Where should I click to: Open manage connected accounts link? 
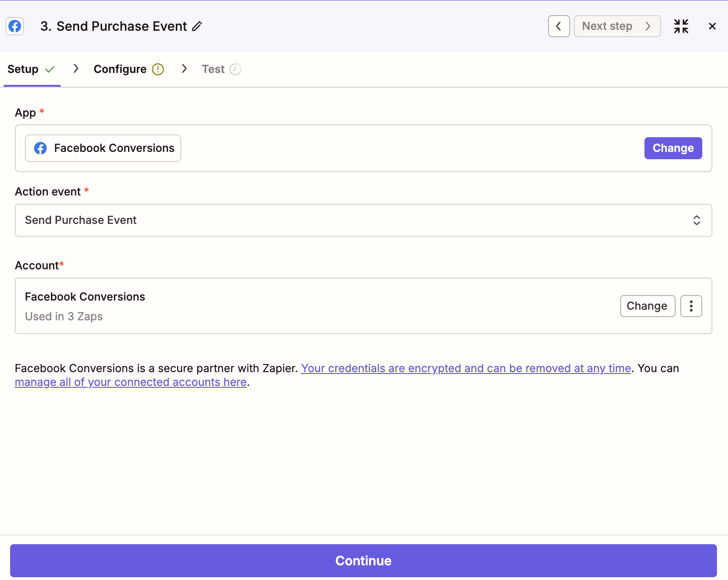pos(131,382)
